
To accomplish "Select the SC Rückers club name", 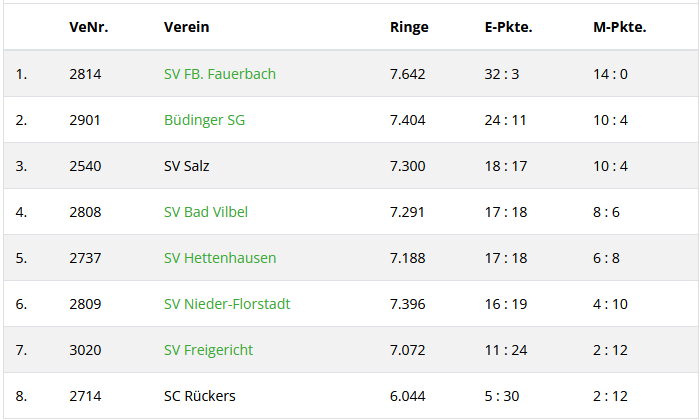I will pos(199,396).
